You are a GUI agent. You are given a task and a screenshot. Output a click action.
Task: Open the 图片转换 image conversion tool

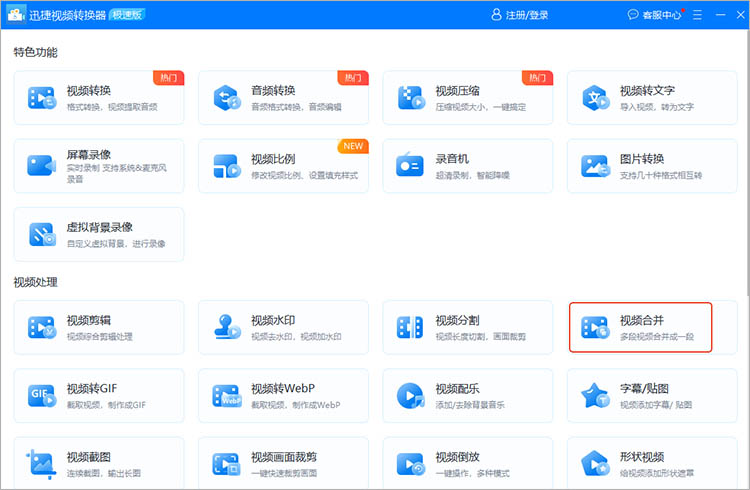651,165
